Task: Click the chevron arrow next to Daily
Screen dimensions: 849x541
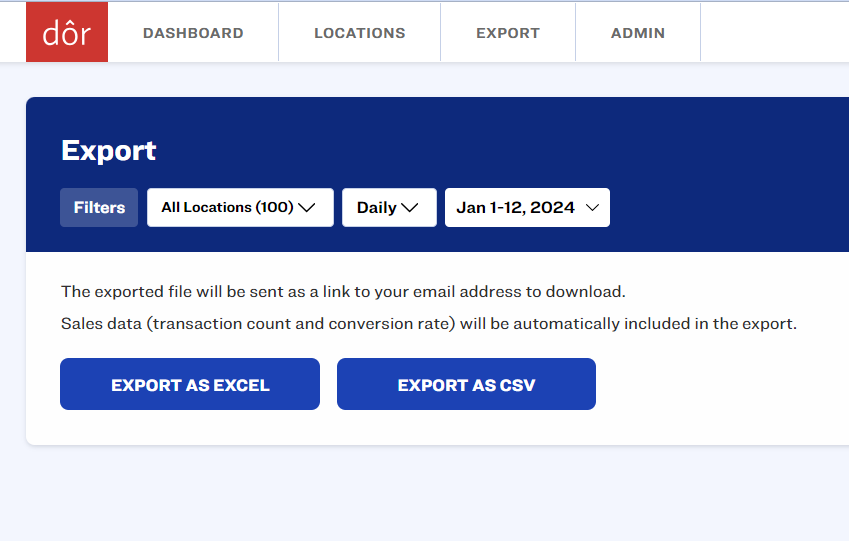Action: tap(410, 208)
